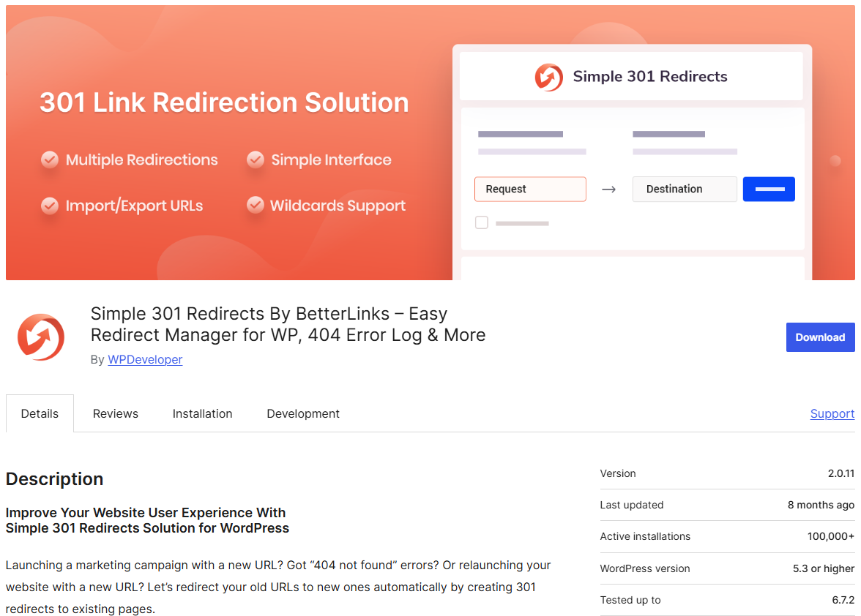Image resolution: width=861 pixels, height=616 pixels.
Task: Click the Simple 301 Redirects plugin logo icon
Action: point(41,337)
